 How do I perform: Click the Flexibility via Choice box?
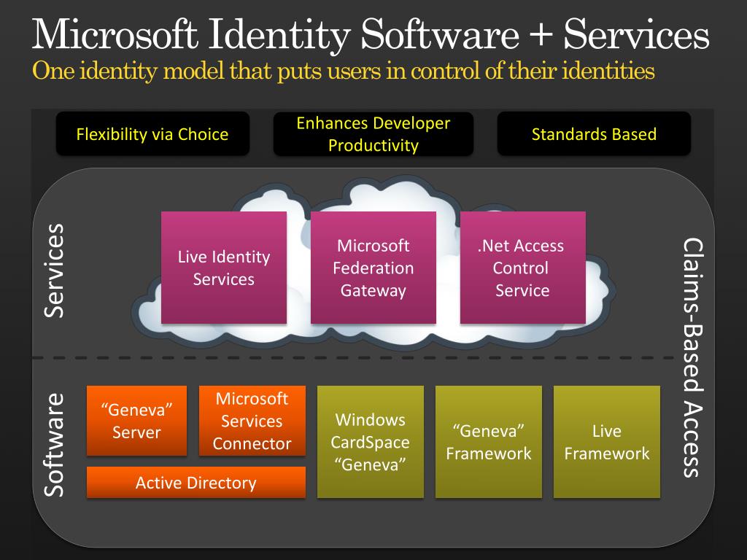pos(152,133)
